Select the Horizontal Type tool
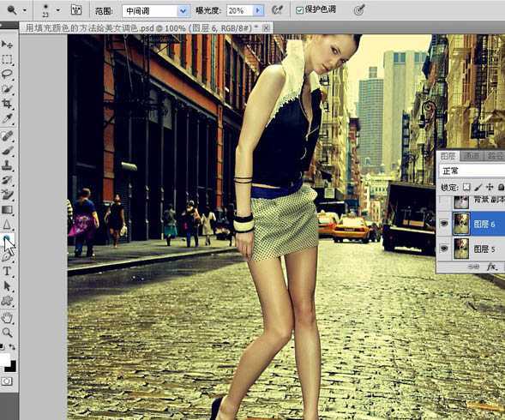Screen dimensions: 505x420 click(x=7, y=271)
